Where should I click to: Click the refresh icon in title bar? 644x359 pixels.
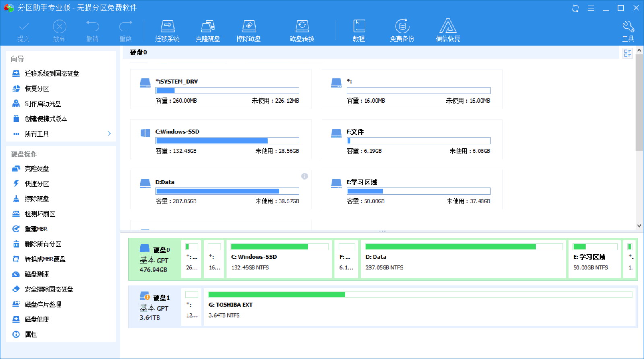[576, 8]
